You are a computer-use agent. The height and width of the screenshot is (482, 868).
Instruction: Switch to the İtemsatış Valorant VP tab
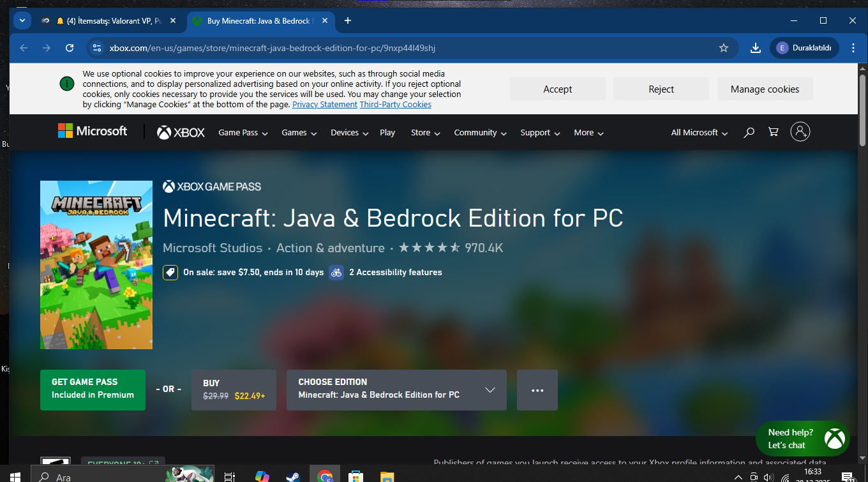(108, 20)
